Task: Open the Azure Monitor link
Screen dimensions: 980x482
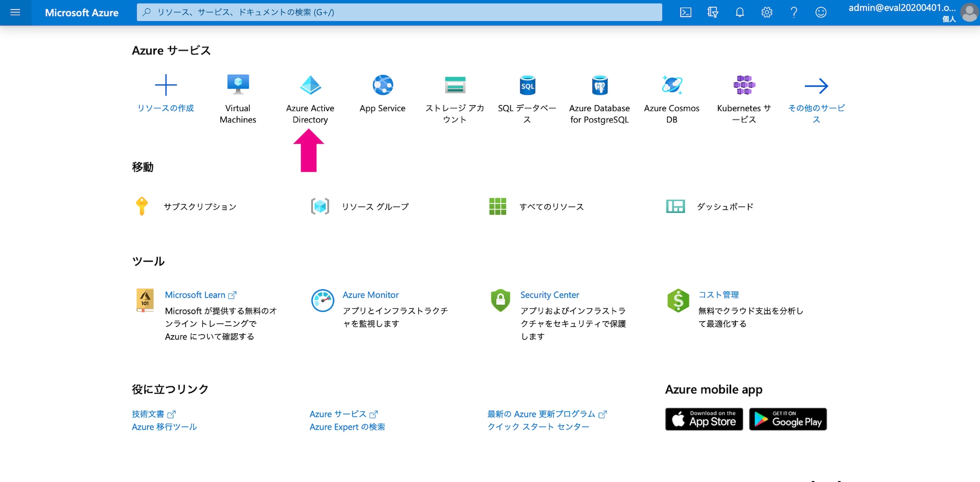Action: 371,295
